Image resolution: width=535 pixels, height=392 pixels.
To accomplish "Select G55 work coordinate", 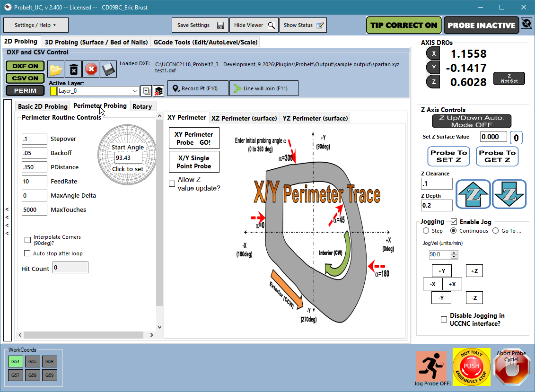I will coord(33,361).
